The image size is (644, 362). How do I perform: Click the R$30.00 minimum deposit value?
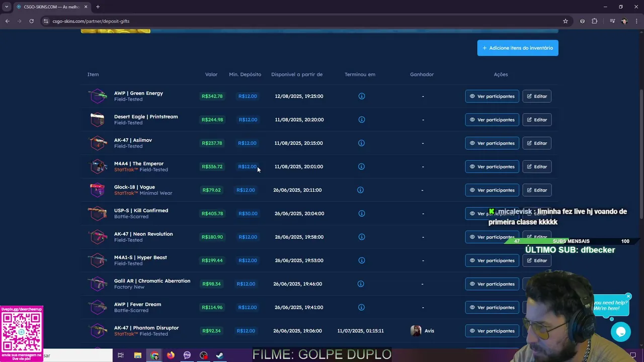tap(248, 214)
